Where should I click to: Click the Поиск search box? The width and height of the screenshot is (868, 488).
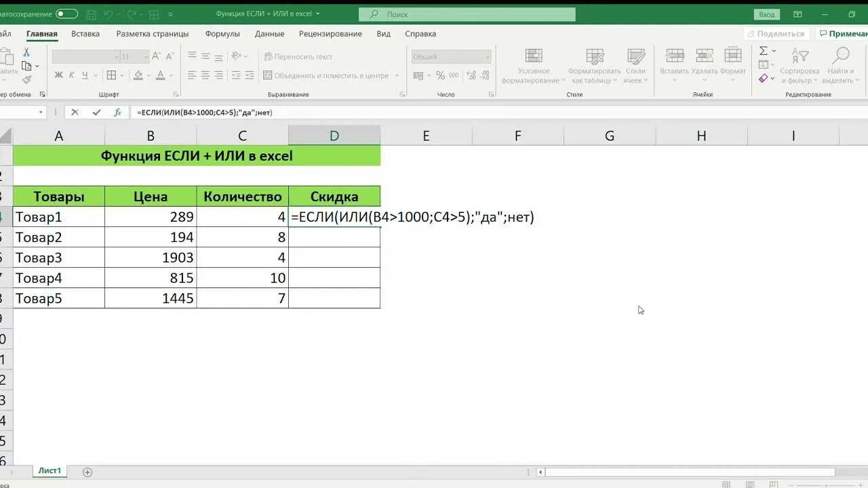tap(467, 14)
